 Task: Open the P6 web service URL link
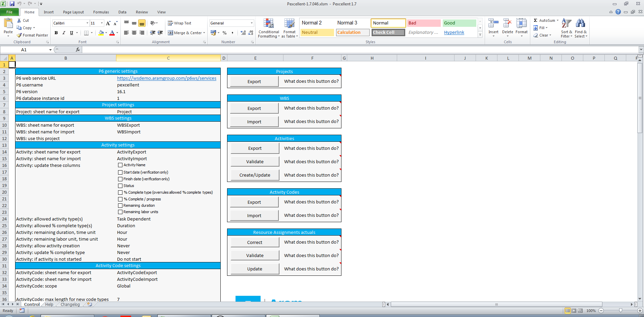click(166, 78)
